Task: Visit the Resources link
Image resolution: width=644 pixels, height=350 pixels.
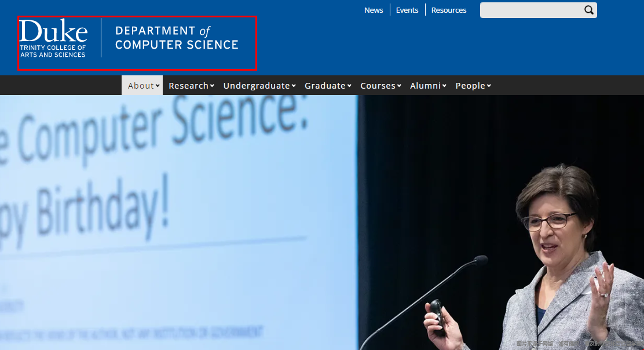Action: (x=448, y=10)
